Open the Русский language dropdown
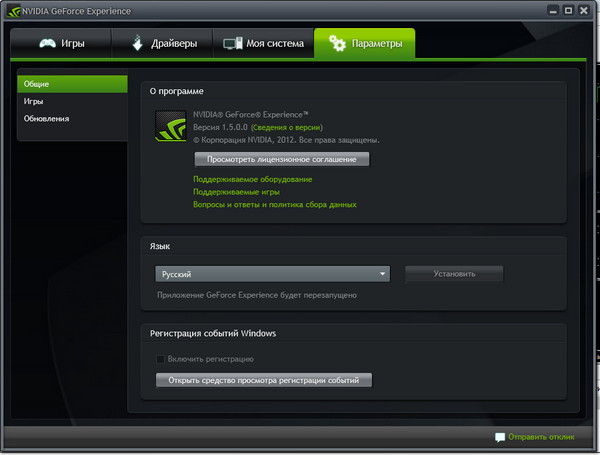The height and width of the screenshot is (455, 600). tap(271, 274)
